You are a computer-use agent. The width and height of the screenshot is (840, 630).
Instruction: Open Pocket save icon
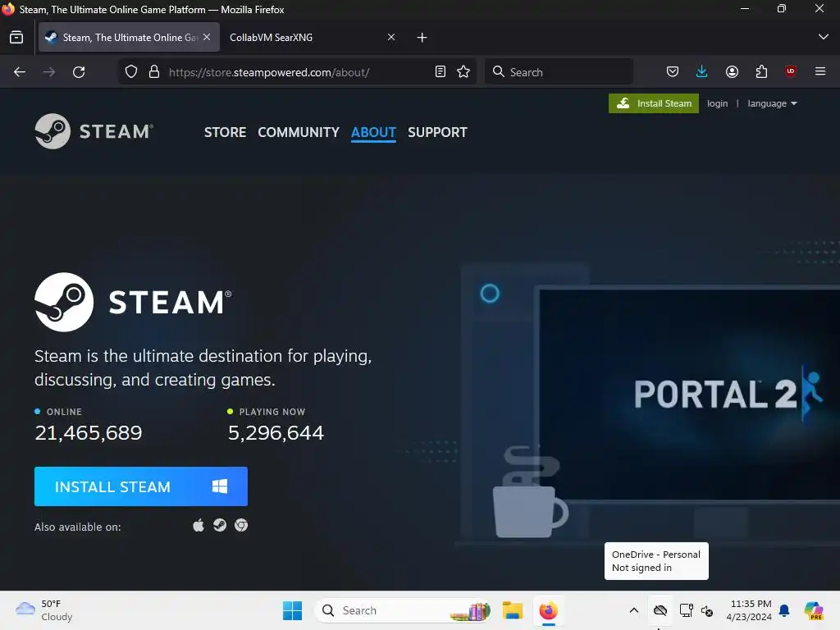[673, 72]
